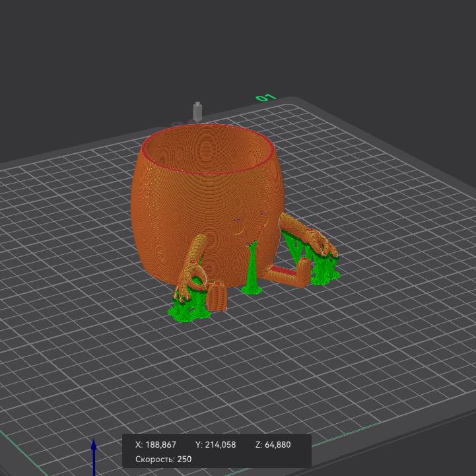Click the blue Z axis arrow

[x=94, y=457]
